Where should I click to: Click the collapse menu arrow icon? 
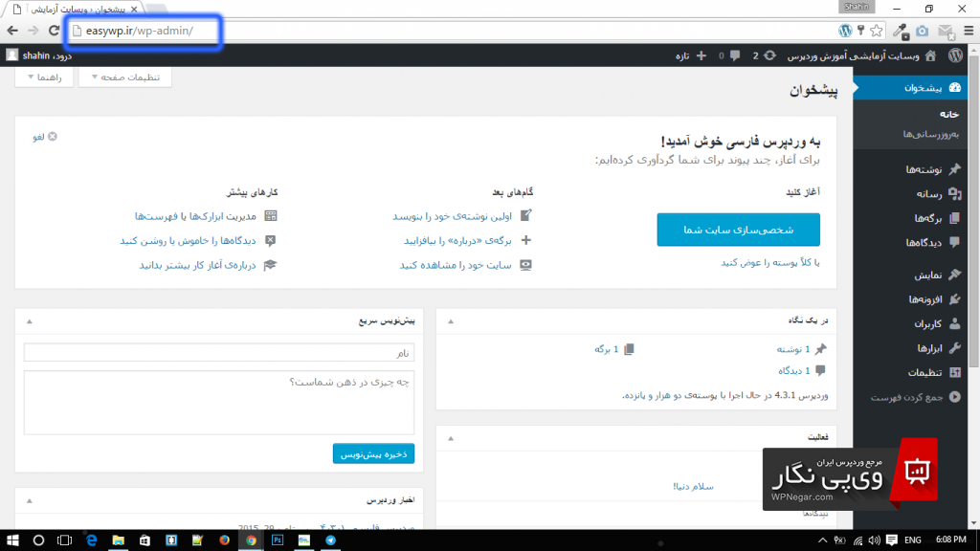point(954,397)
